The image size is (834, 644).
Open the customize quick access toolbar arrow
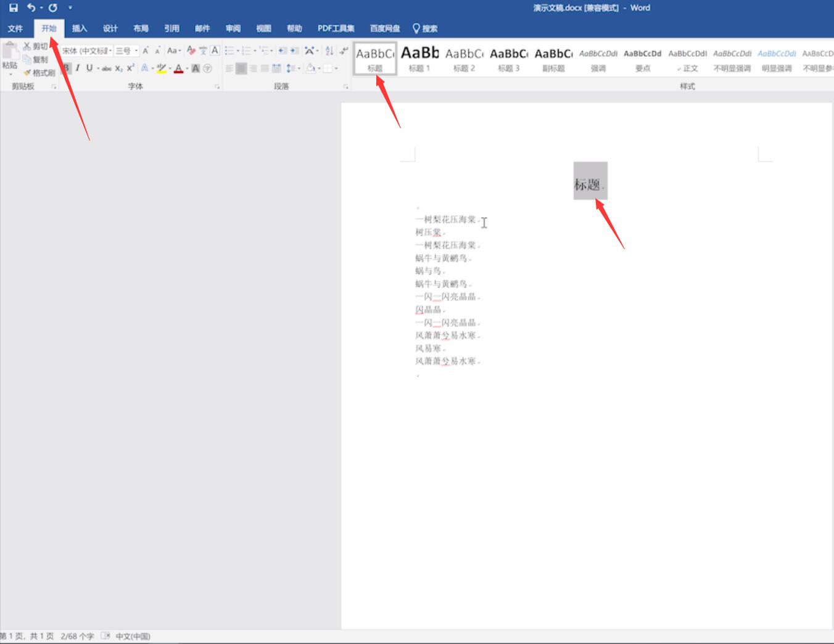click(x=70, y=8)
